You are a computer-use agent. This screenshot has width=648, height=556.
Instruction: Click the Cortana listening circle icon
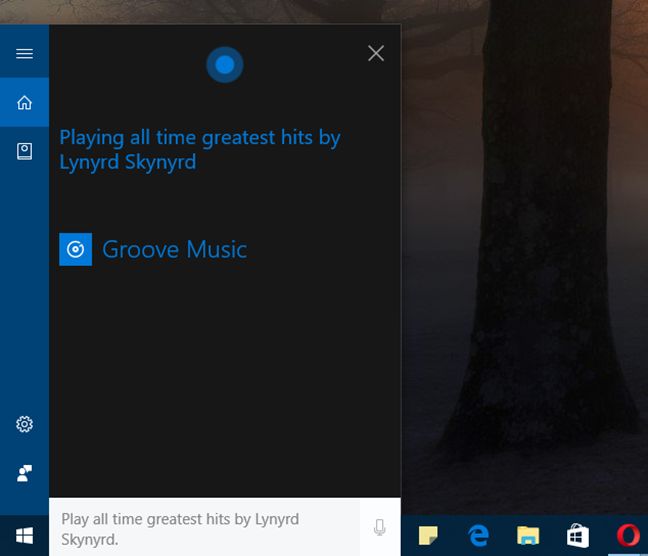[x=225, y=65]
